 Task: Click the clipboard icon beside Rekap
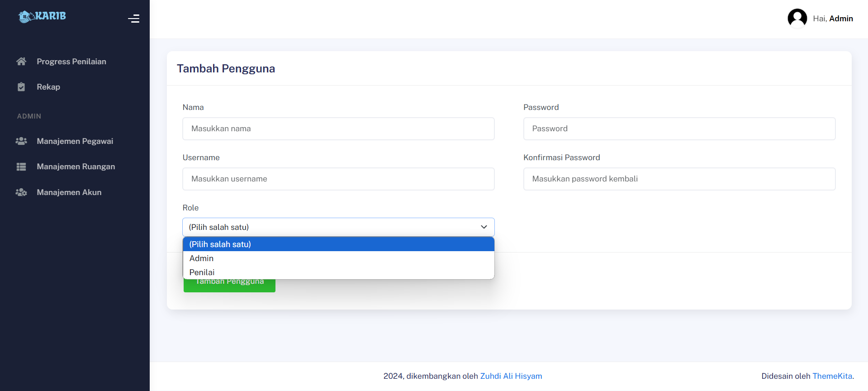[21, 87]
